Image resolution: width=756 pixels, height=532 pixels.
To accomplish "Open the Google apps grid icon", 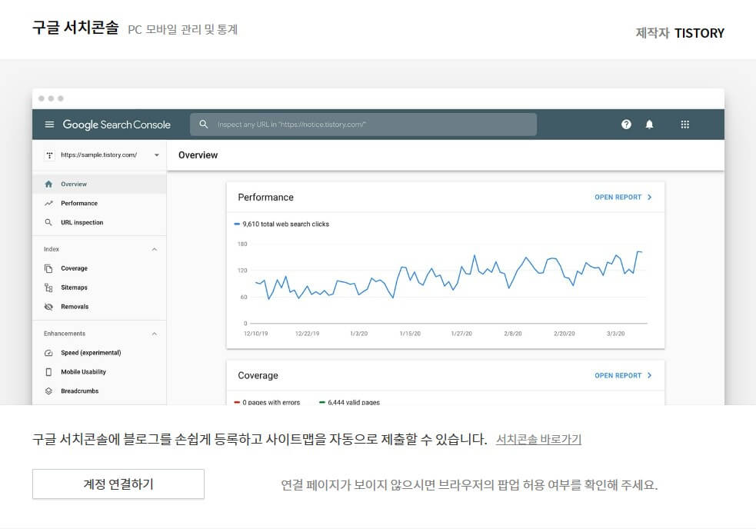I will click(x=684, y=125).
